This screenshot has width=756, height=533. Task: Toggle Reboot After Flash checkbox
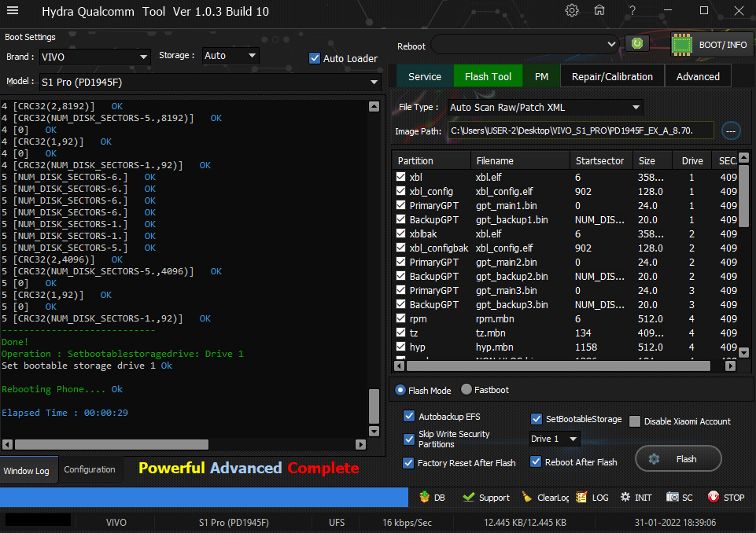(536, 461)
